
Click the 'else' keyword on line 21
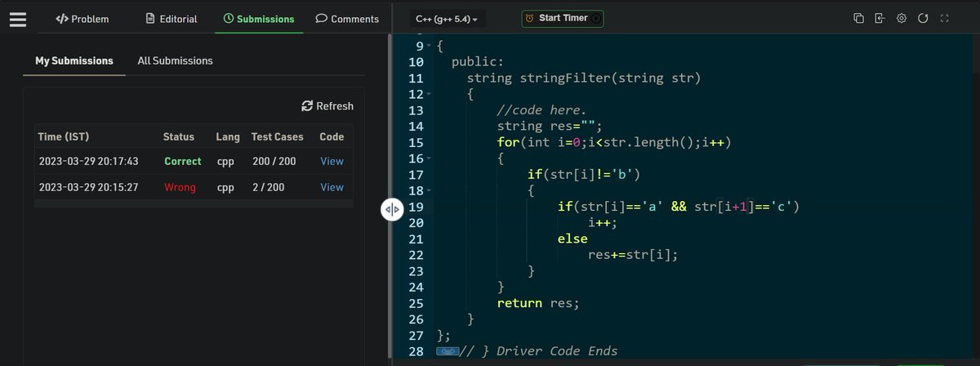tap(572, 239)
